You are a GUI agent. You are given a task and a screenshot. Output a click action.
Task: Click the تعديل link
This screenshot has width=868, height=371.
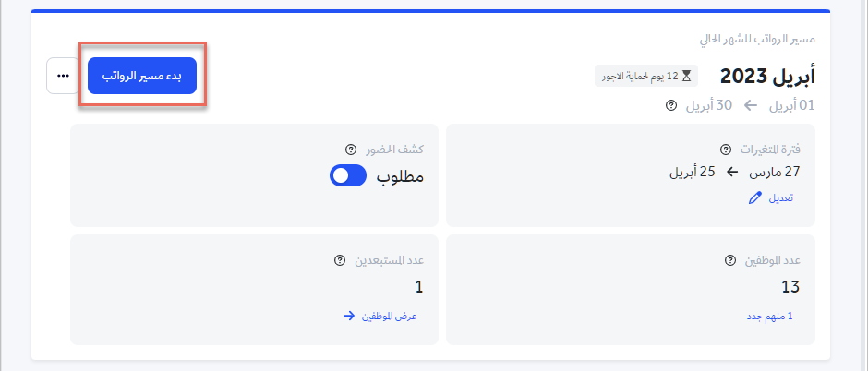point(781,197)
